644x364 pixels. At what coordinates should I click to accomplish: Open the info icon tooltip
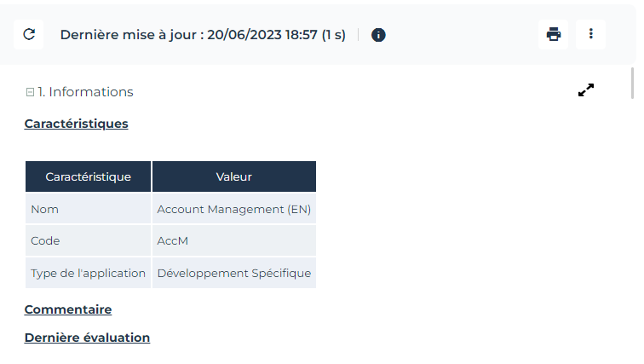pos(379,35)
